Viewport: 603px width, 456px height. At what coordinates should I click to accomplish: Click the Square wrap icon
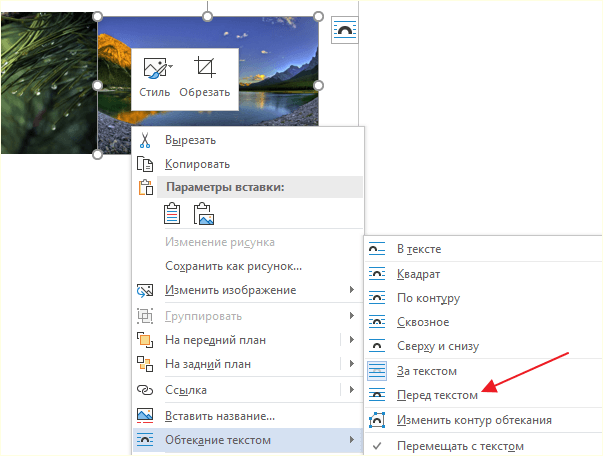(377, 274)
